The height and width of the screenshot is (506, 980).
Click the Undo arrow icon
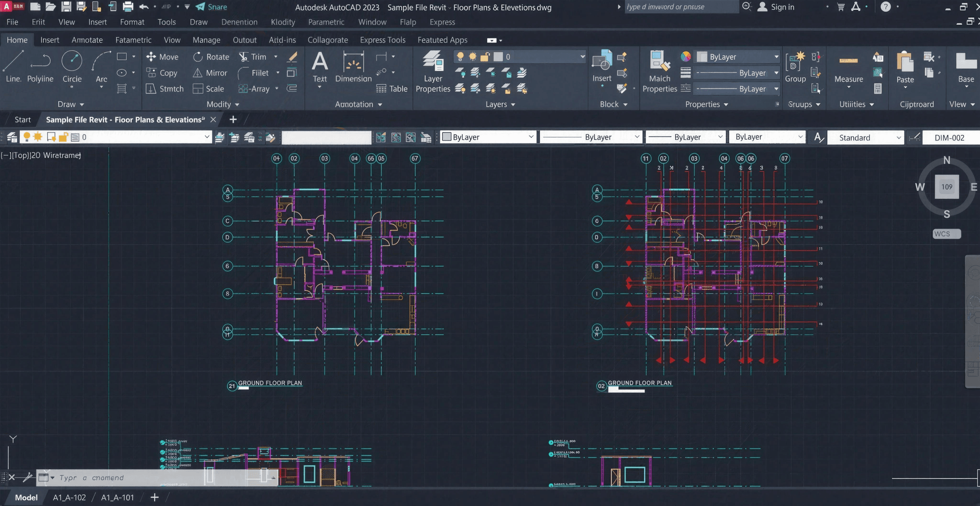click(x=144, y=7)
